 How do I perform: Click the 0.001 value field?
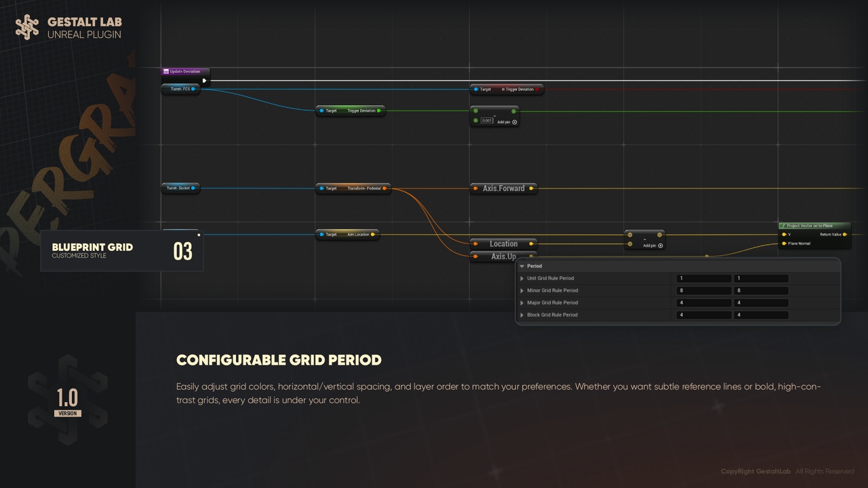[487, 121]
